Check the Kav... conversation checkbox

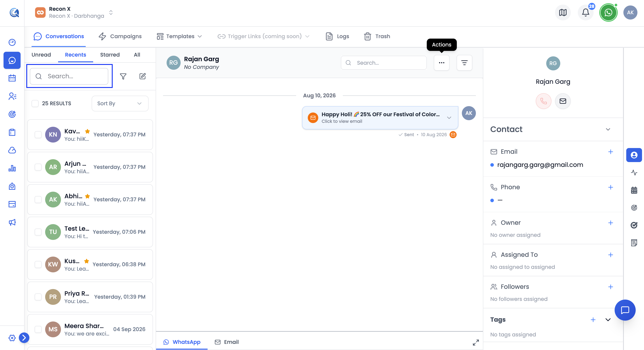click(x=38, y=135)
